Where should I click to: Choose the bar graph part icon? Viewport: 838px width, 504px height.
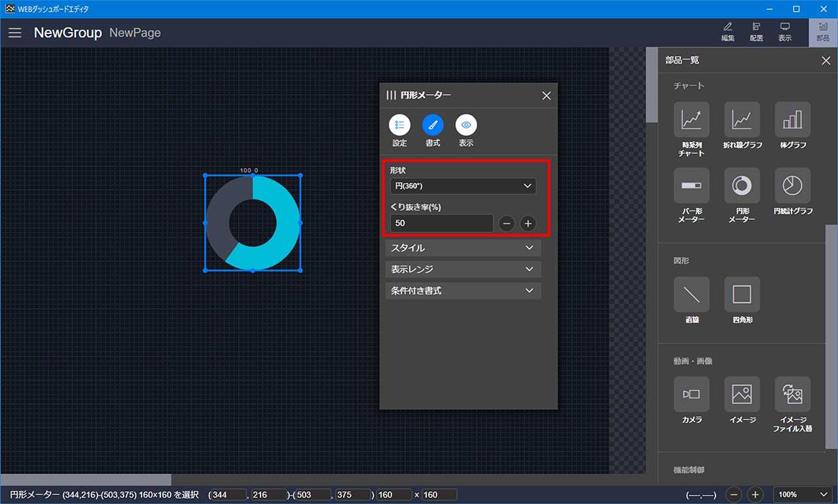click(x=792, y=120)
